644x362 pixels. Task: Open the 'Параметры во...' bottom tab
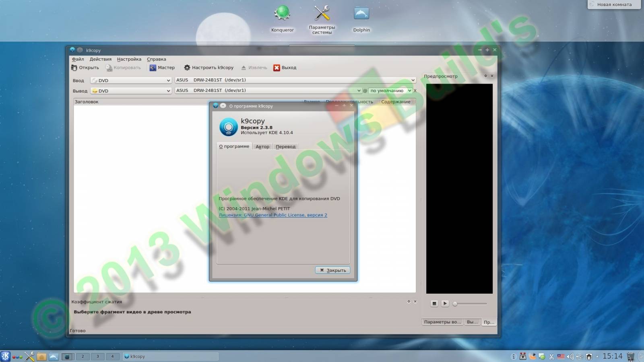(442, 322)
